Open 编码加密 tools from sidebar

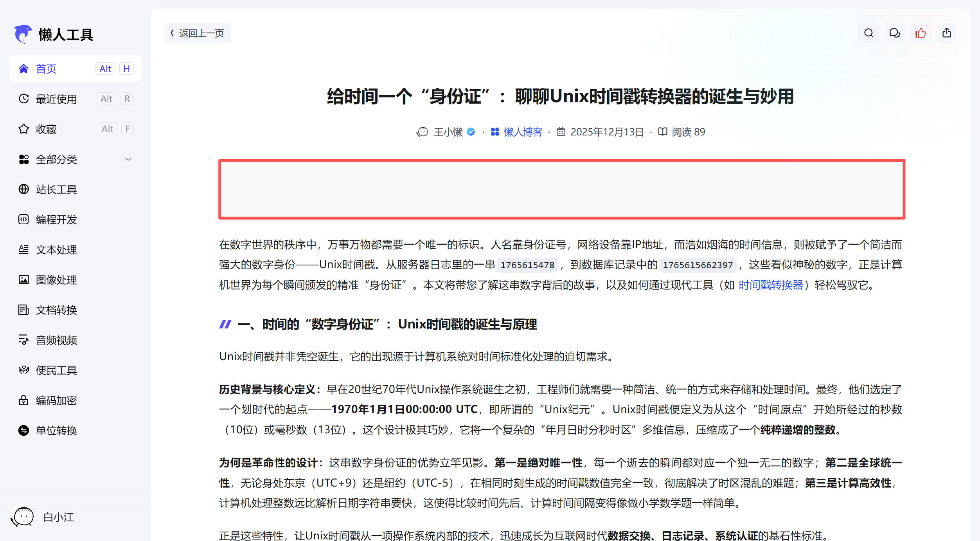24,400
